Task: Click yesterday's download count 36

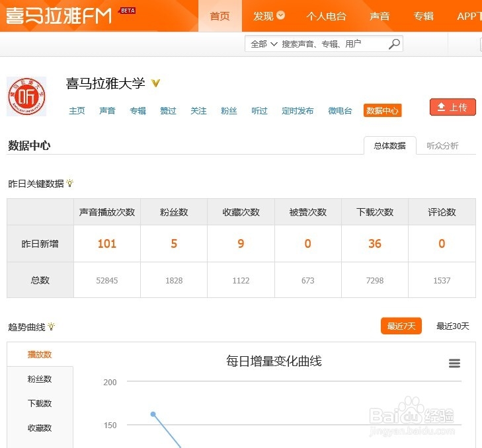Action: (375, 244)
